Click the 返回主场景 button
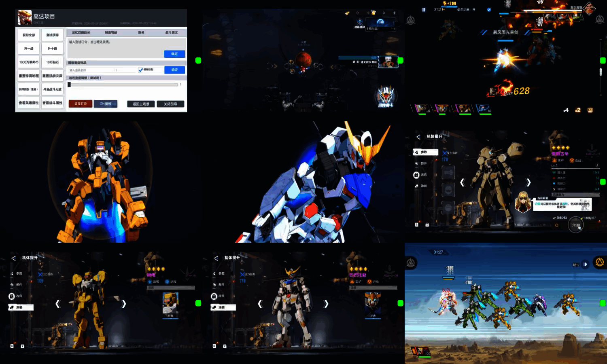This screenshot has width=607, height=364. coord(141,104)
